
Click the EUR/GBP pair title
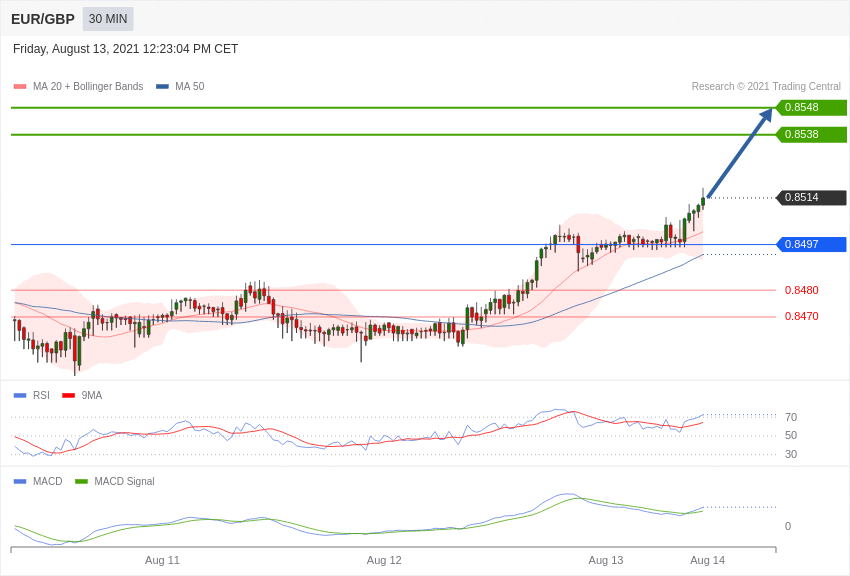43,20
